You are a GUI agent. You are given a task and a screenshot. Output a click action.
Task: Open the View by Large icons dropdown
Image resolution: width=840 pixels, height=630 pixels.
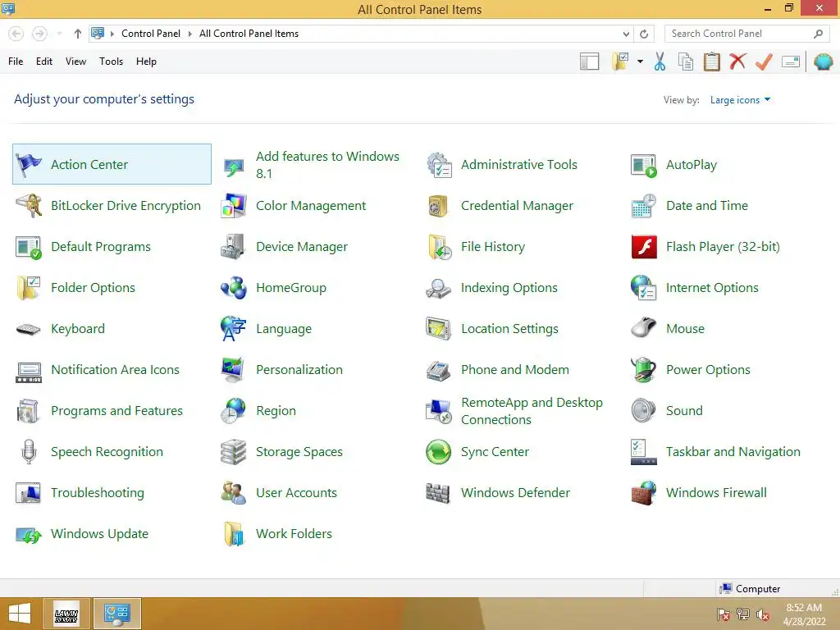740,100
